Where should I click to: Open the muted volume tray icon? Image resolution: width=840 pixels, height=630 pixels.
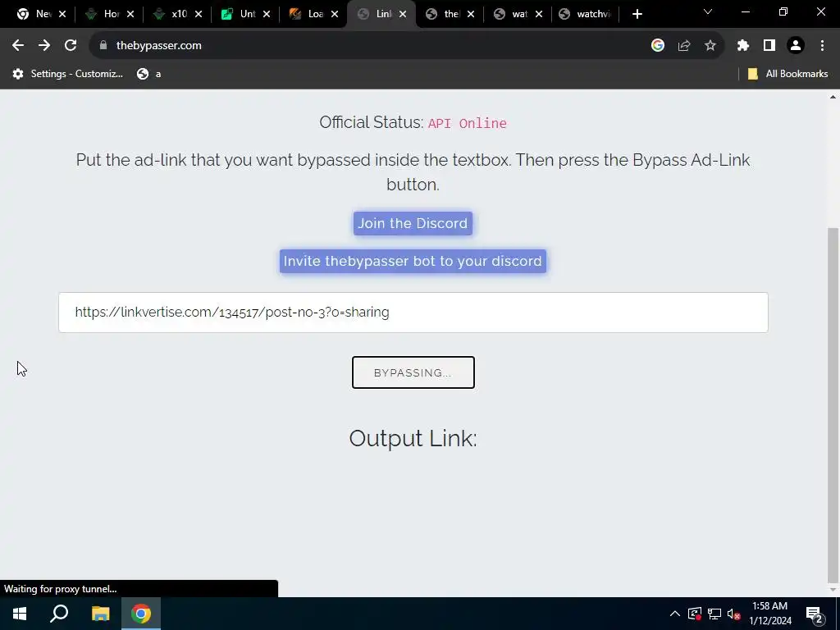(734, 614)
